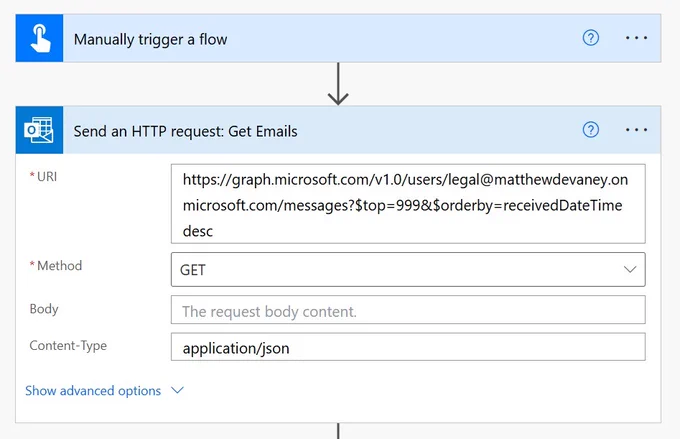Click the Content-Type field label

[x=68, y=346]
